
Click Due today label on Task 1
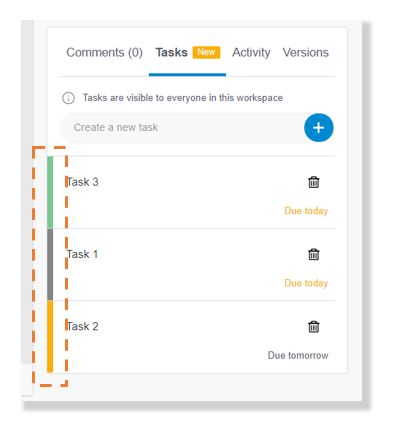[x=306, y=283]
